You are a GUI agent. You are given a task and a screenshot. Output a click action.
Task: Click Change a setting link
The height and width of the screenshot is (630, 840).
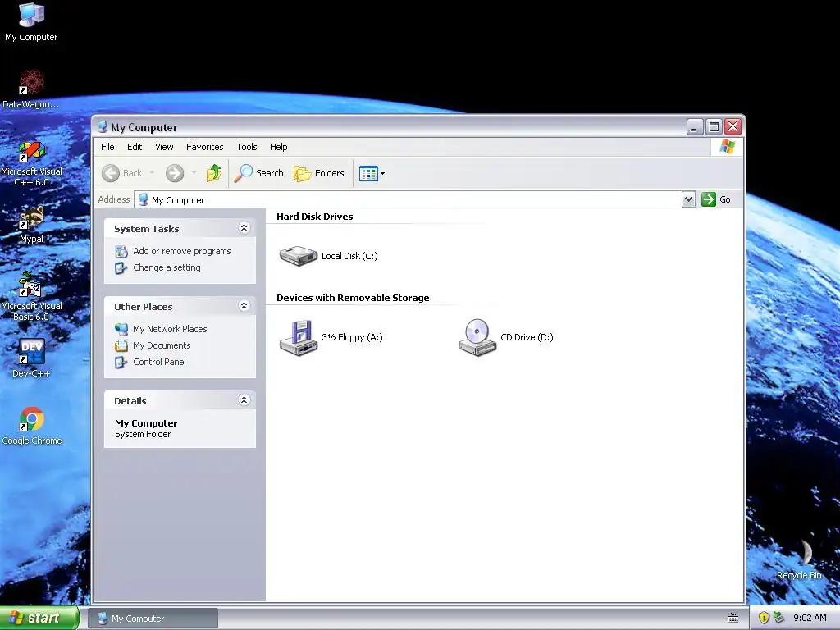(167, 267)
